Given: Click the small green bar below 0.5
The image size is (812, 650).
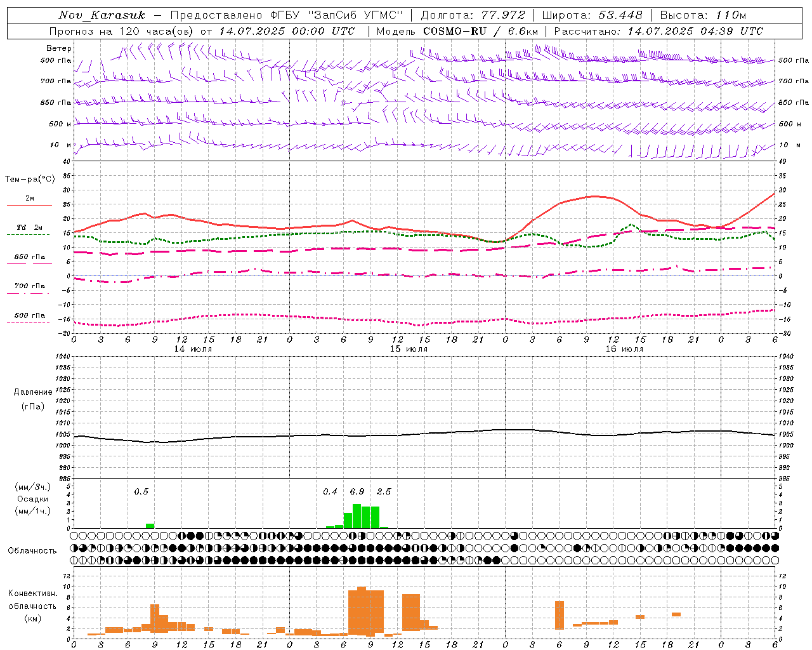Looking at the screenshot, I should click(x=150, y=526).
